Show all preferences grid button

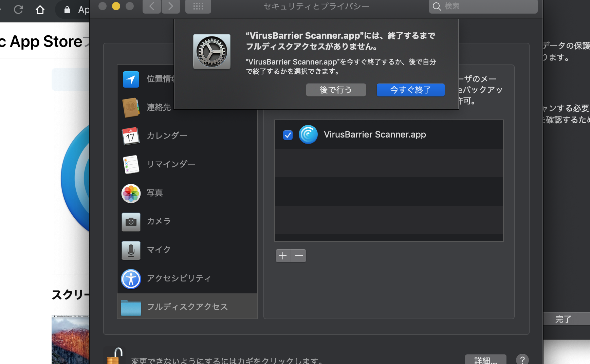click(198, 6)
